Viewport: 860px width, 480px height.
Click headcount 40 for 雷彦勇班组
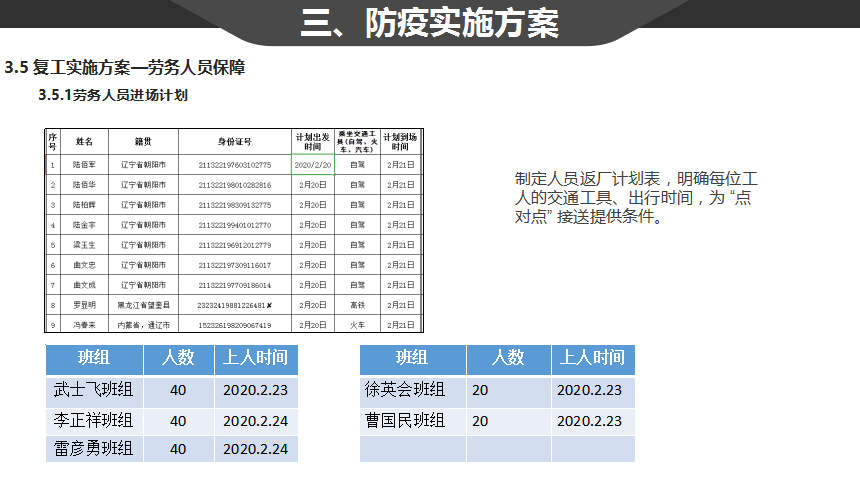178,449
